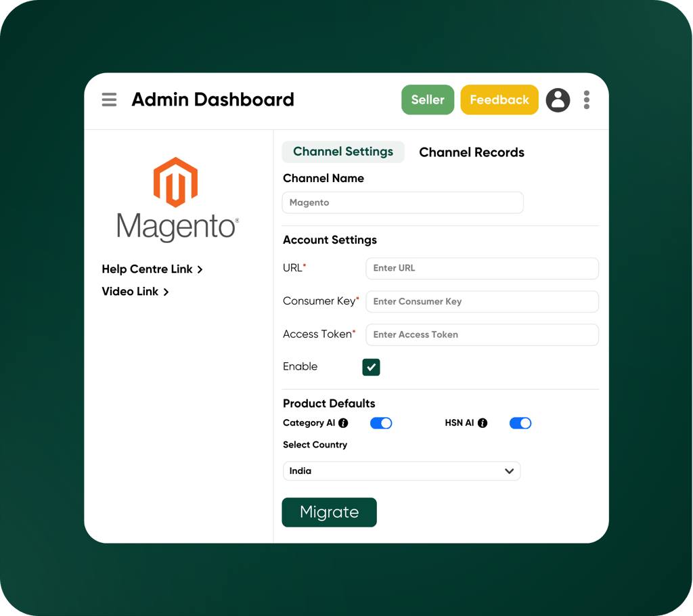Click the Channel Name text field
693x616 pixels.
click(403, 202)
